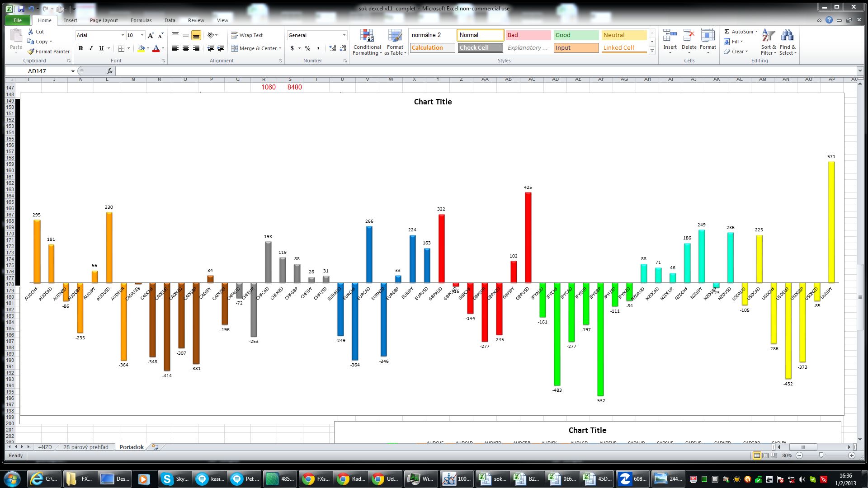The image size is (868, 488).
Task: Open the General number format dropdown
Action: point(344,35)
